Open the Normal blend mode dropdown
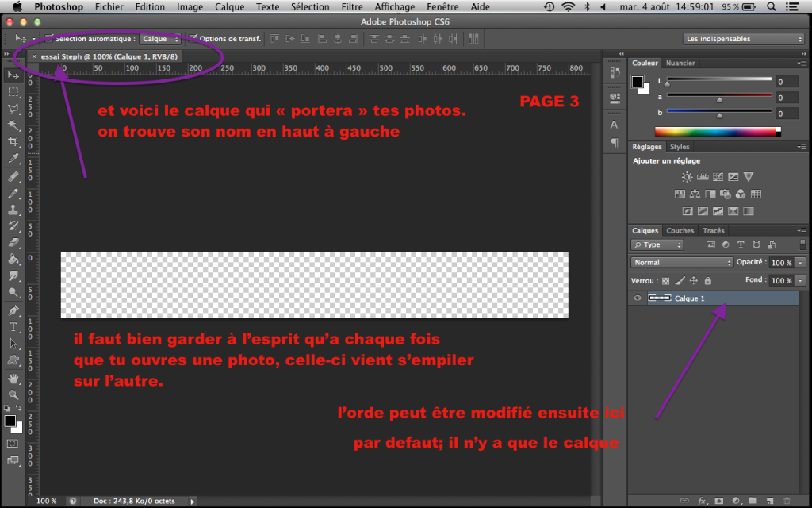 point(682,262)
